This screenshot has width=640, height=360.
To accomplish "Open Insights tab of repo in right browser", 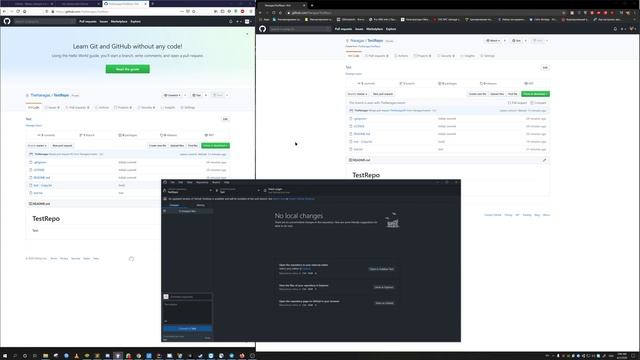I will (x=469, y=56).
